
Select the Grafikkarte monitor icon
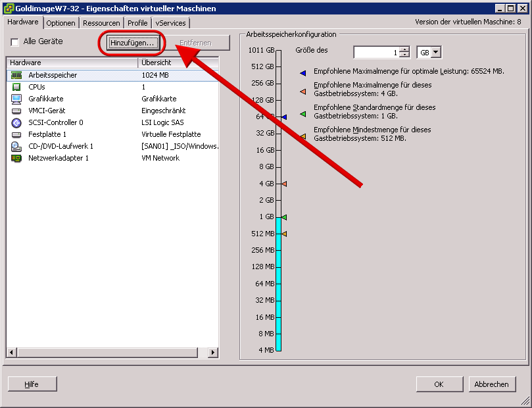(16, 99)
